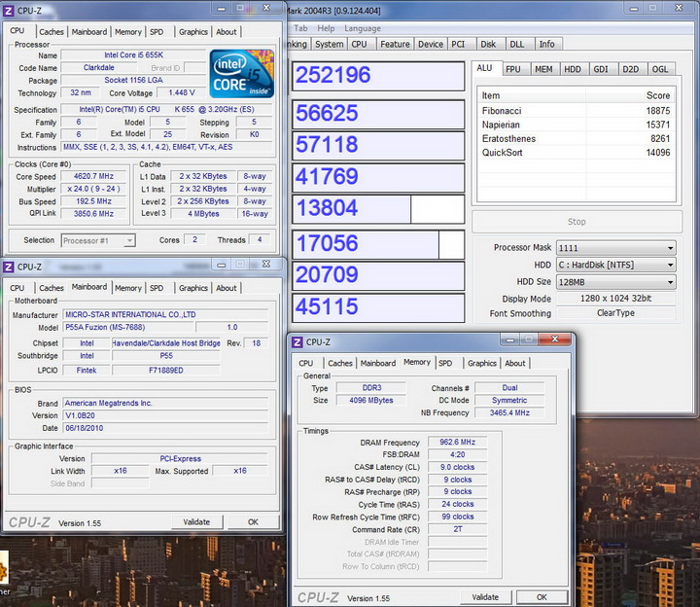The image size is (700, 607).
Task: Open Mainboard tab in top CPU-Z window
Action: pos(89,32)
